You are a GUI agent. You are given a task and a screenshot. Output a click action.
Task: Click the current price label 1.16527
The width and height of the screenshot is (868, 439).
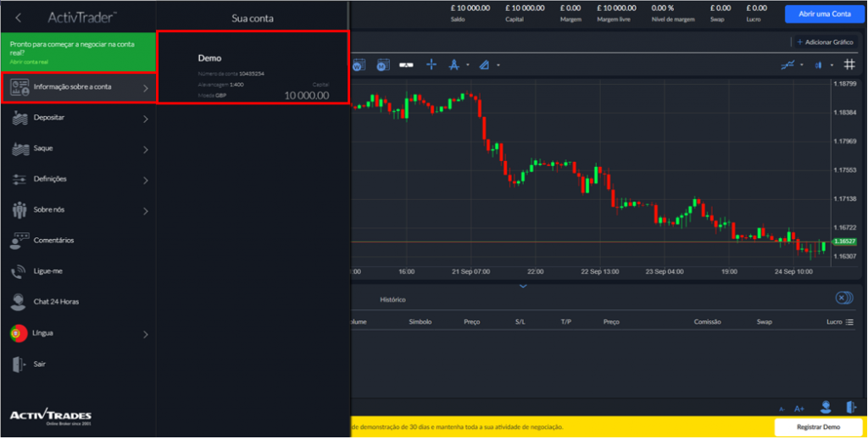[x=845, y=242]
